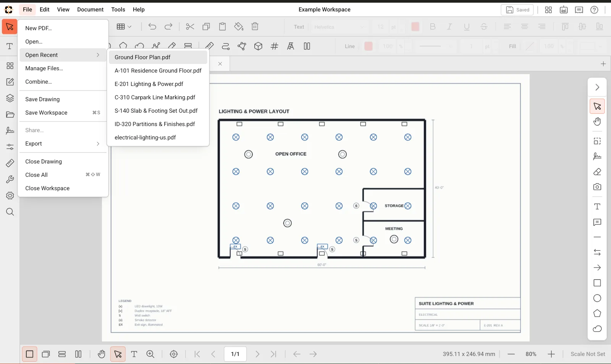This screenshot has height=364, width=611.
Task: Expand the Export submenu
Action: pyautogui.click(x=63, y=144)
